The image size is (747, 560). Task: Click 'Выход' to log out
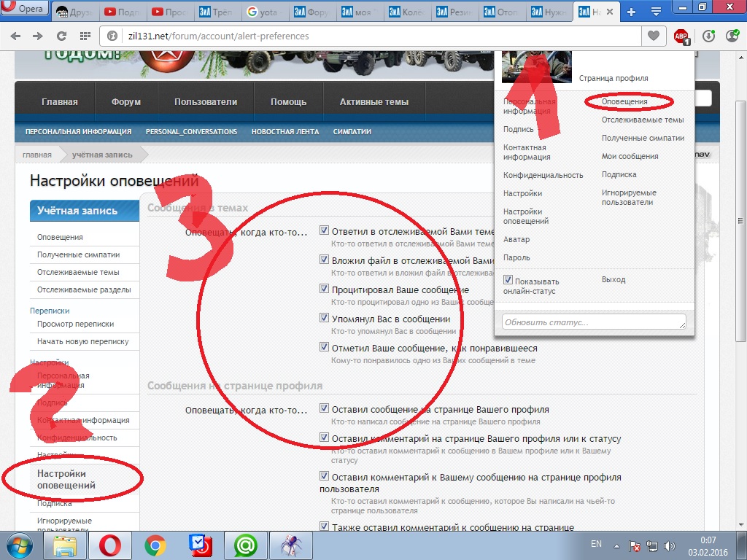coord(614,279)
